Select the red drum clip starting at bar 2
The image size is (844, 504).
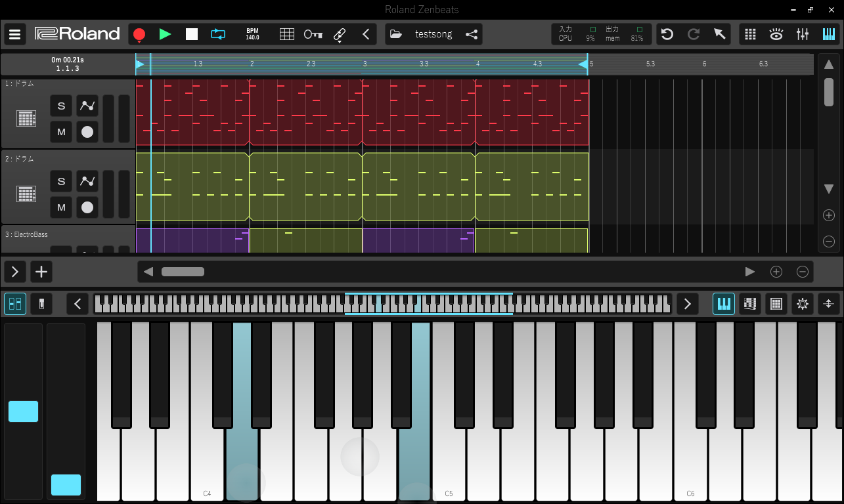(305, 112)
